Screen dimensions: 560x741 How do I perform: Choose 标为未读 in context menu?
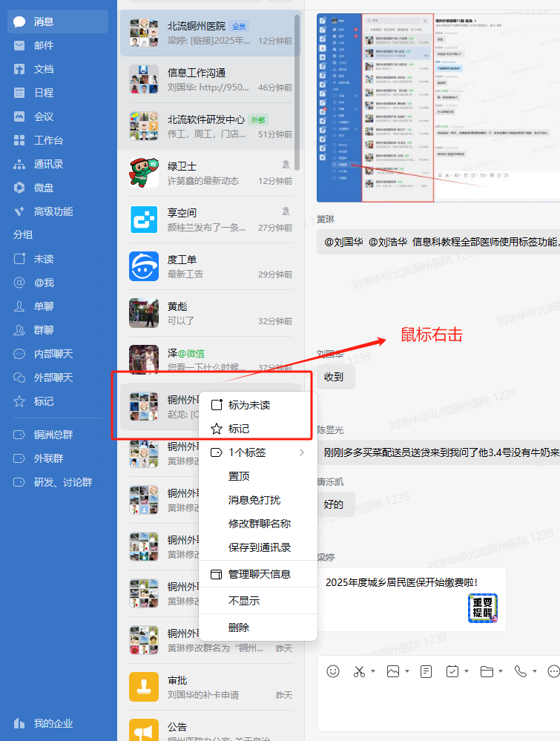[x=258, y=405]
